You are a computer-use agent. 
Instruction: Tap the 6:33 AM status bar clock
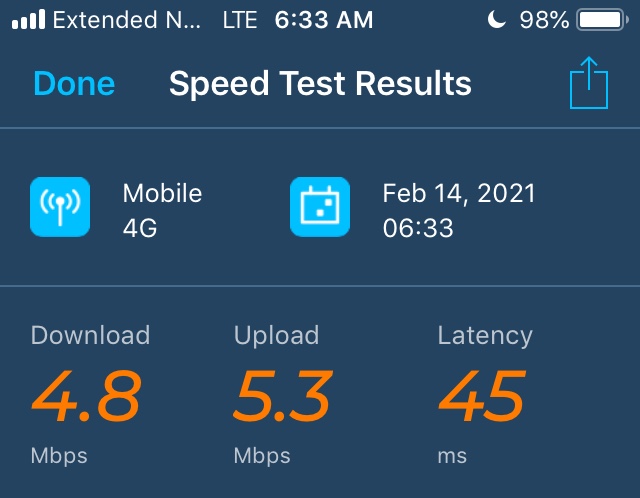[322, 20]
